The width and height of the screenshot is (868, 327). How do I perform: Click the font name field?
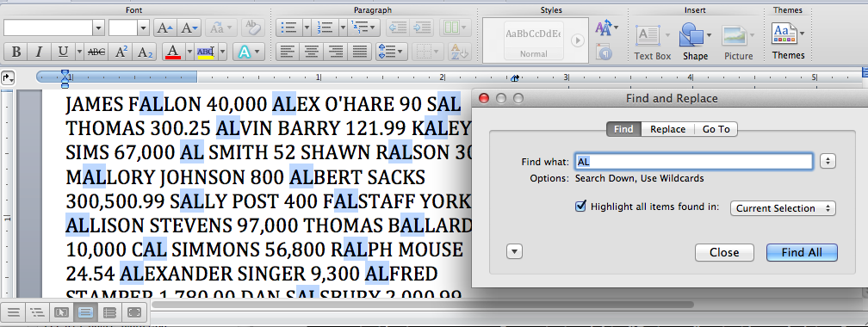48,28
